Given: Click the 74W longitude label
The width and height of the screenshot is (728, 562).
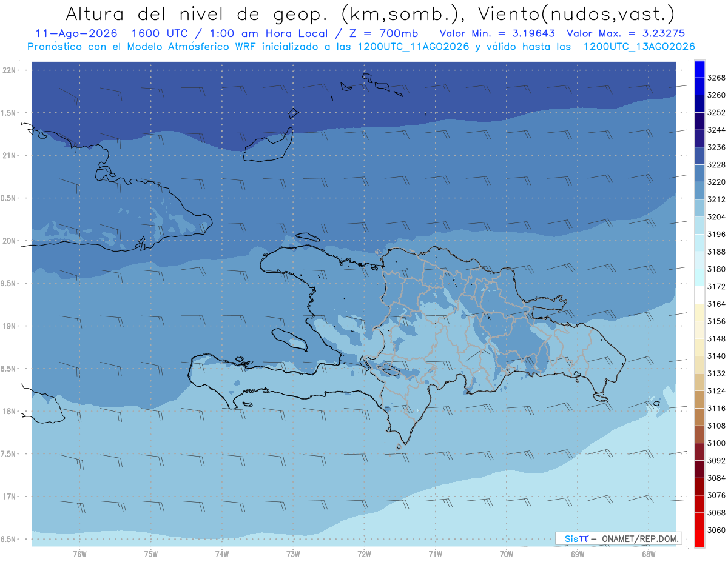Looking at the screenshot, I should point(222,554).
